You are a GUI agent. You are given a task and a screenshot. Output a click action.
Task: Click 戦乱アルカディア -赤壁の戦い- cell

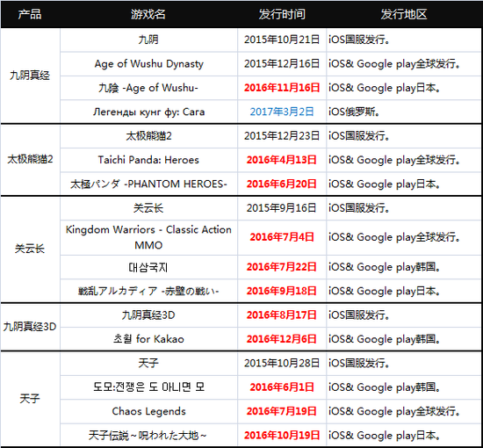[148, 291]
